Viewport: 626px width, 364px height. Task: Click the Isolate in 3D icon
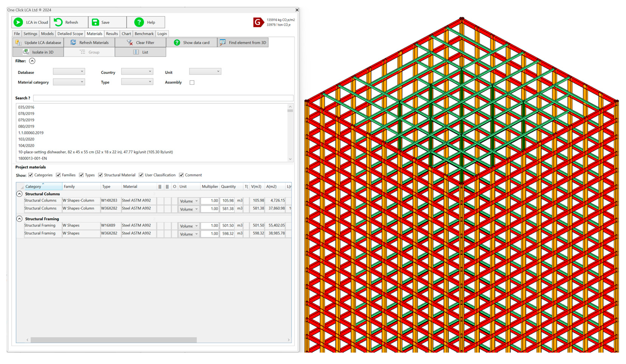pos(26,52)
